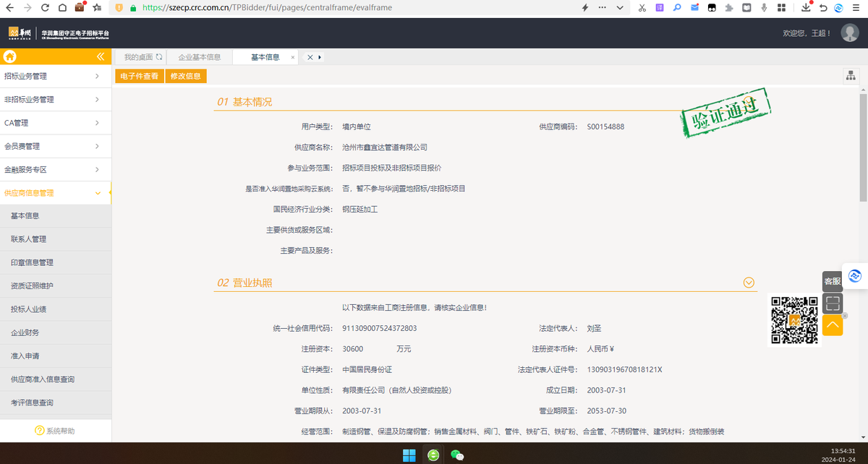
Task: Click the scissors screenshot icon in the toolbar
Action: tap(641, 8)
